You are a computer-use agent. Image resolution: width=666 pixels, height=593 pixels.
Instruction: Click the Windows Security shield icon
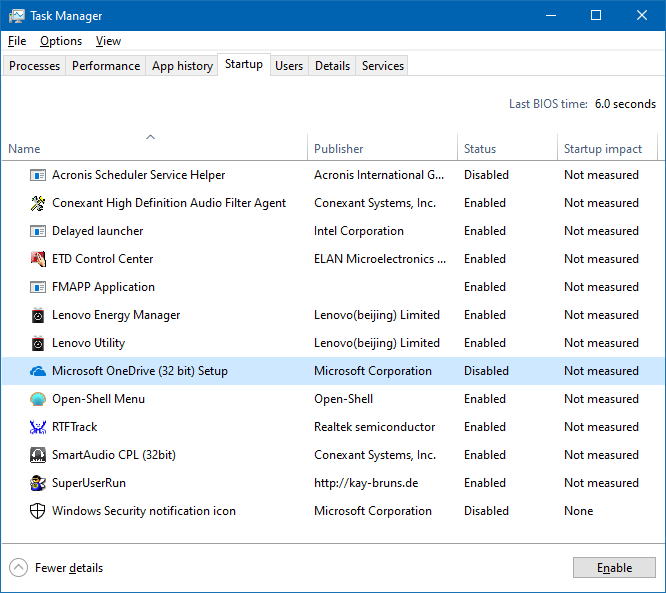(x=38, y=511)
